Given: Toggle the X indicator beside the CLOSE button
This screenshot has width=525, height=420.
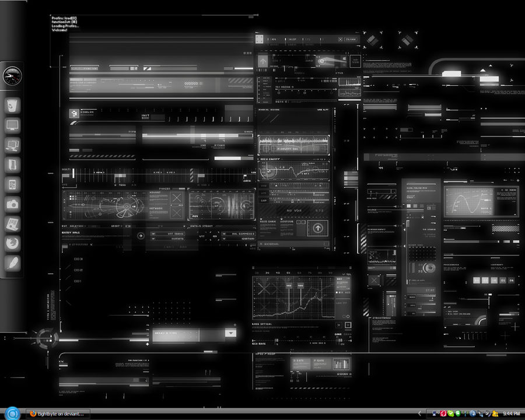Looking at the screenshot, I should tap(341, 39).
